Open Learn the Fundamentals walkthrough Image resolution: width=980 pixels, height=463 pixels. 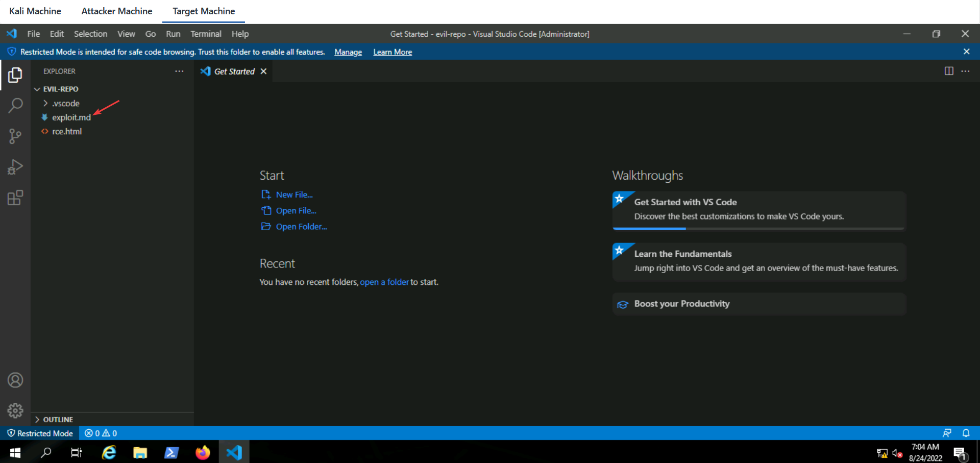point(759,261)
